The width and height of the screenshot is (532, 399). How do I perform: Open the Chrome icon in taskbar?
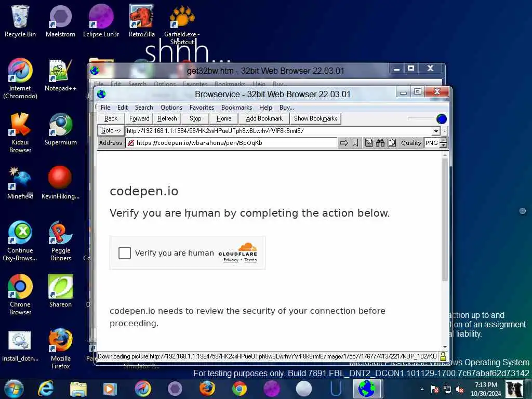[x=240, y=389]
